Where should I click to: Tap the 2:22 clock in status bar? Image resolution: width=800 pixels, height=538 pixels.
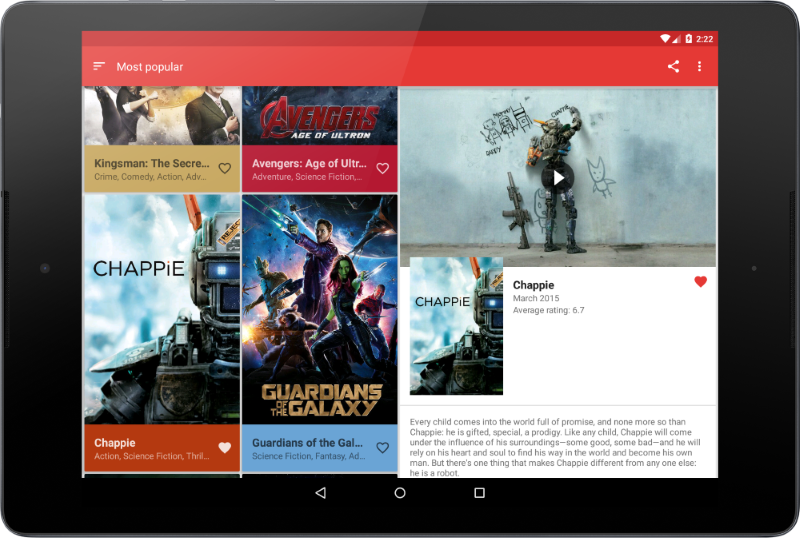(705, 39)
